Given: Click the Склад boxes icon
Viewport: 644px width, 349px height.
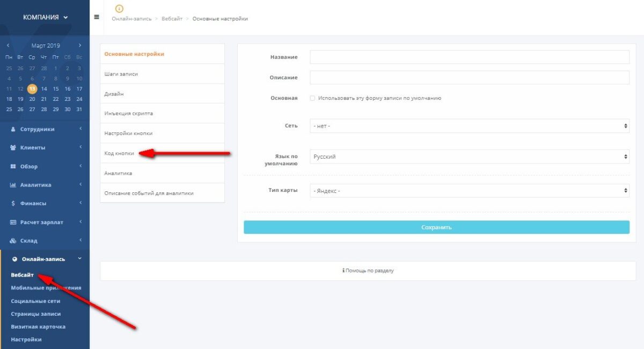Looking at the screenshot, I should pos(13,241).
